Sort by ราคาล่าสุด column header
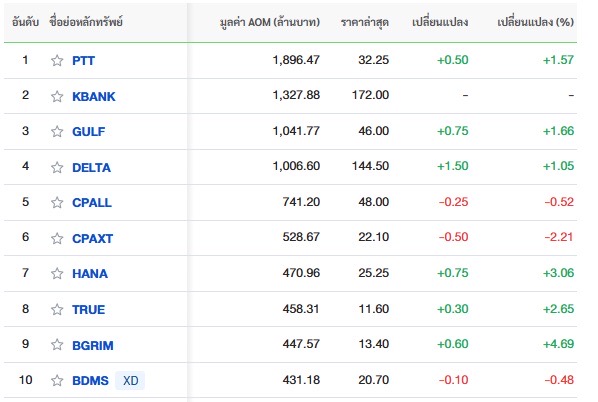 [x=365, y=22]
